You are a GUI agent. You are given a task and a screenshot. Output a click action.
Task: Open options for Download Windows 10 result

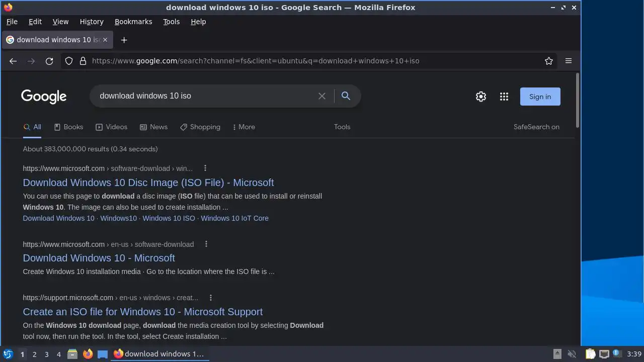click(206, 244)
